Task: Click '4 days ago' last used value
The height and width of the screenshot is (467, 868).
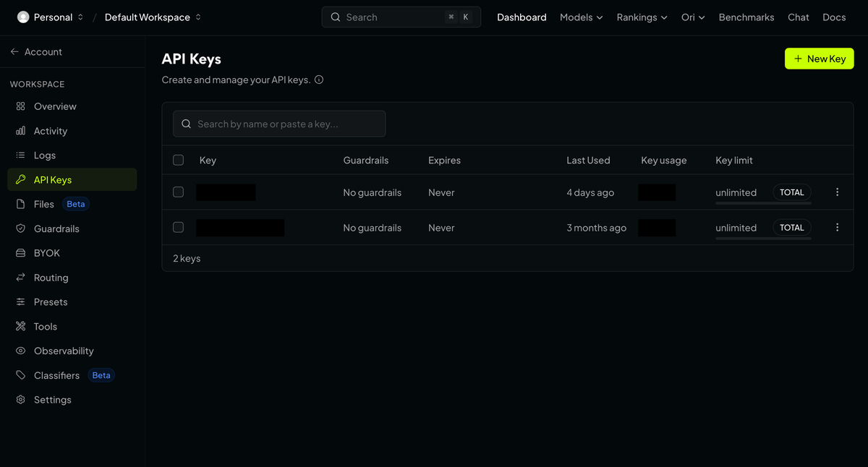Action: coord(590,192)
